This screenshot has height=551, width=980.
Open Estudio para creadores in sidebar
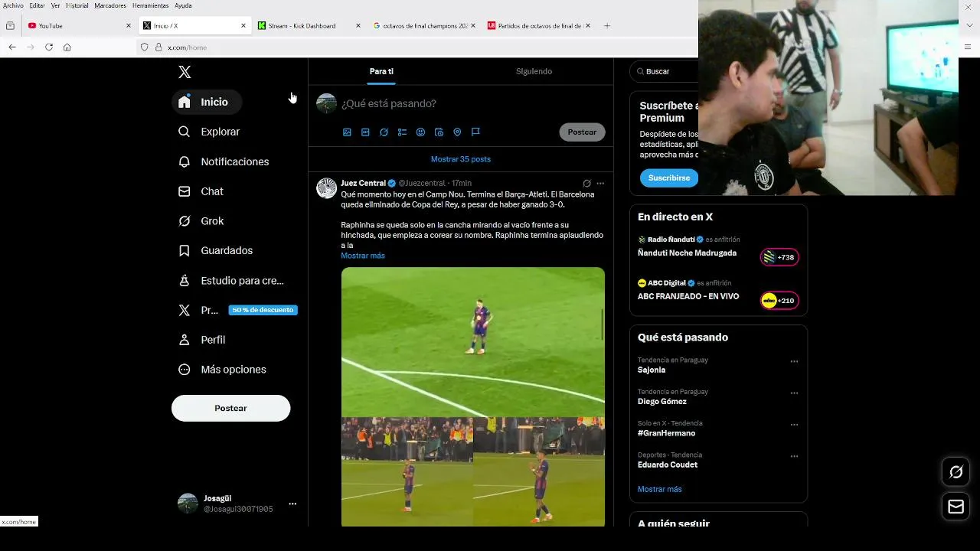(x=231, y=281)
